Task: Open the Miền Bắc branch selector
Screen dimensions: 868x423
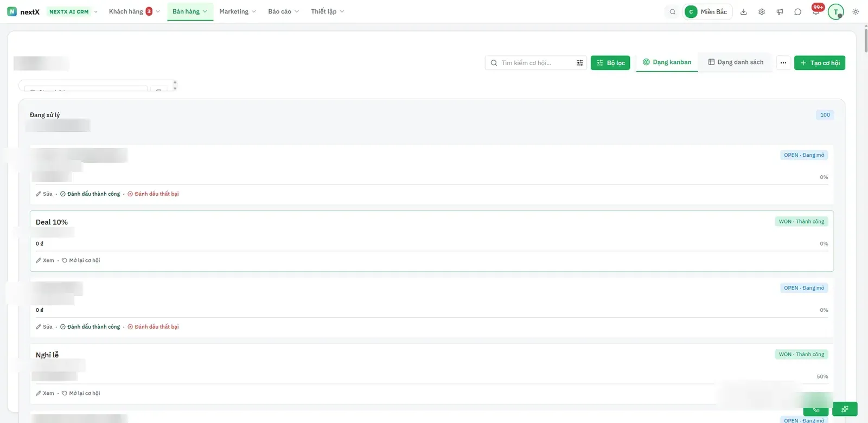Action: point(707,12)
